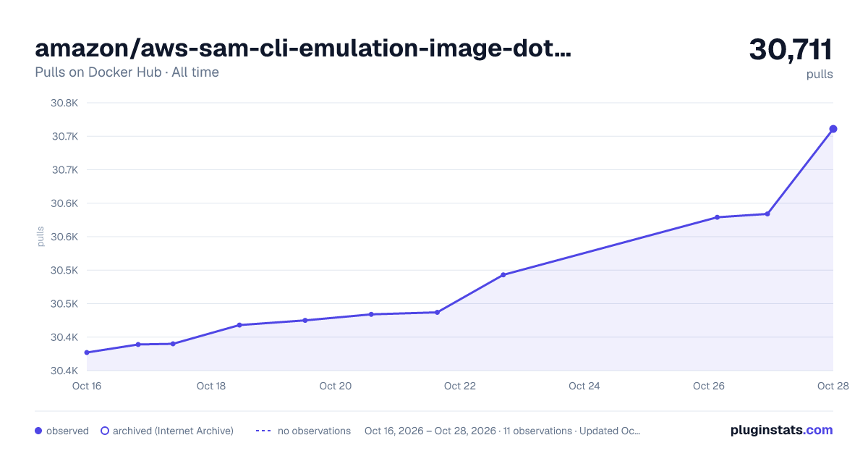The height and width of the screenshot is (456, 868).
Task: Click the 'Oct 20' x-axis label
Action: [x=336, y=386]
